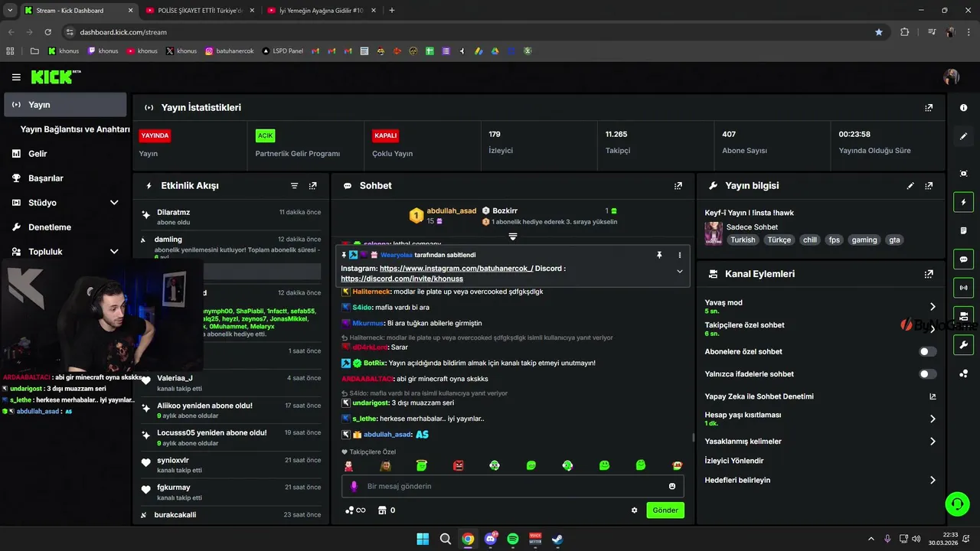Click the green support headset button
The width and height of the screenshot is (980, 551).
click(x=957, y=504)
